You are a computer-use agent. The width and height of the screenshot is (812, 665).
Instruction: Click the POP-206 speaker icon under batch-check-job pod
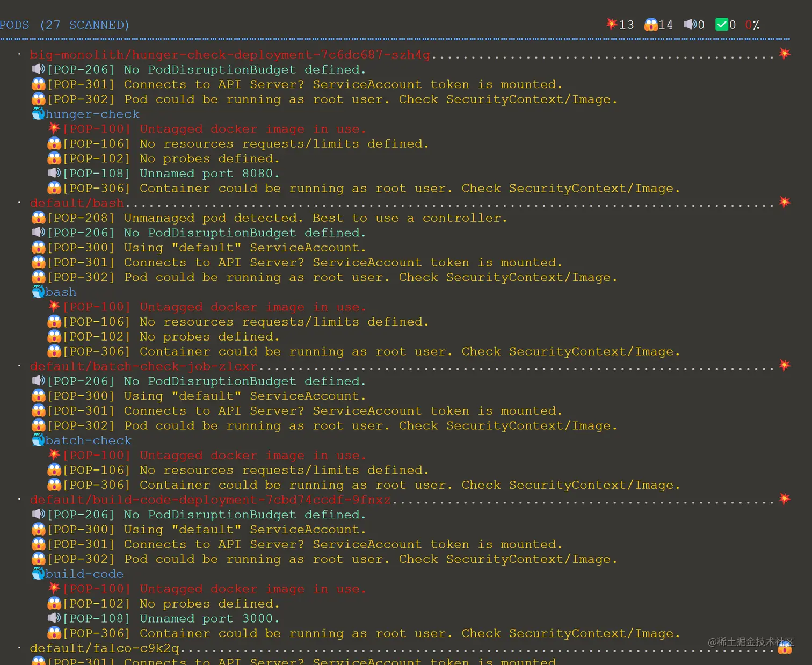[x=38, y=380]
